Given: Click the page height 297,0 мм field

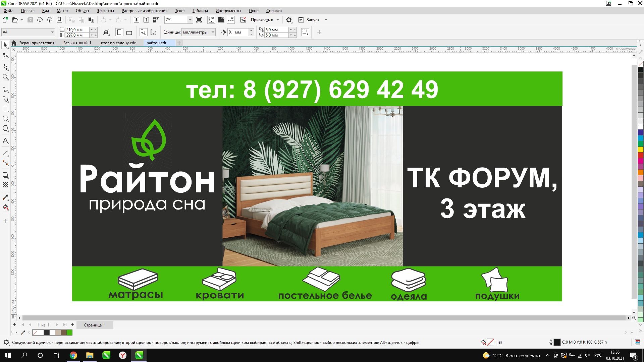Looking at the screenshot, I should coord(77,35).
